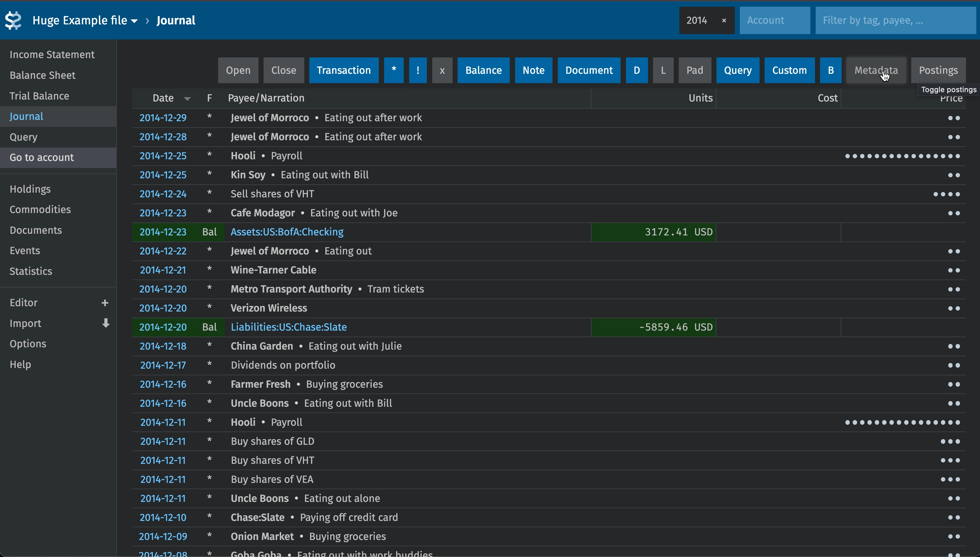Open Balance Sheet from sidebar
The width and height of the screenshot is (980, 557).
(42, 75)
